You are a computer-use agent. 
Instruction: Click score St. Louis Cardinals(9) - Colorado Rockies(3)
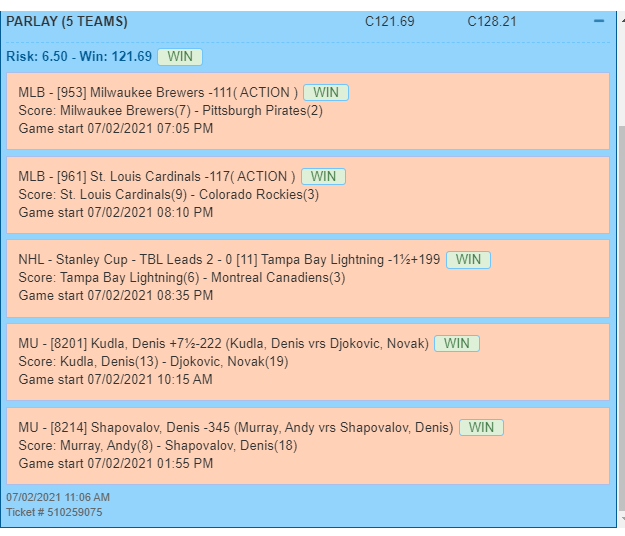tap(169, 194)
